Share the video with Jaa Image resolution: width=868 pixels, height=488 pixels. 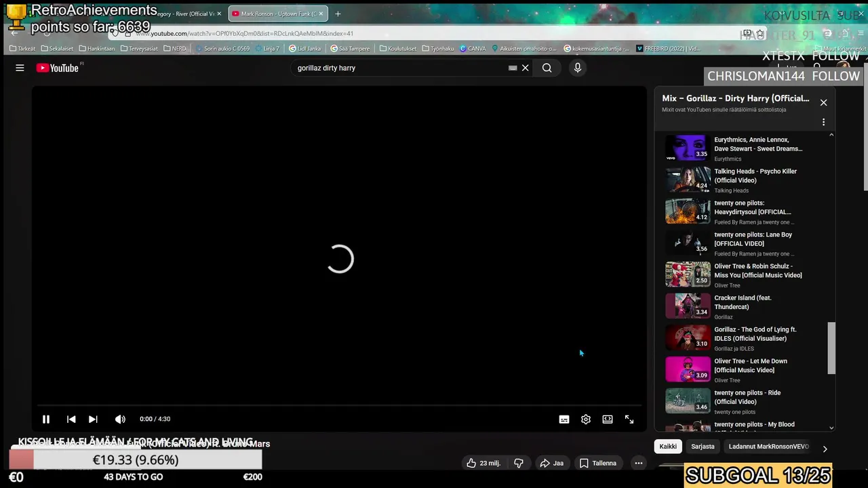click(x=552, y=463)
